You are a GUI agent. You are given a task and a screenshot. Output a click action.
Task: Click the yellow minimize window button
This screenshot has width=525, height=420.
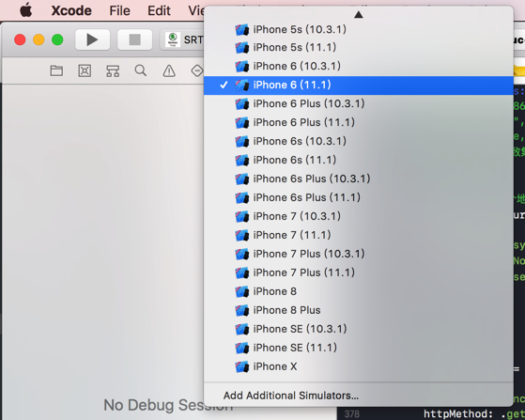(39, 39)
